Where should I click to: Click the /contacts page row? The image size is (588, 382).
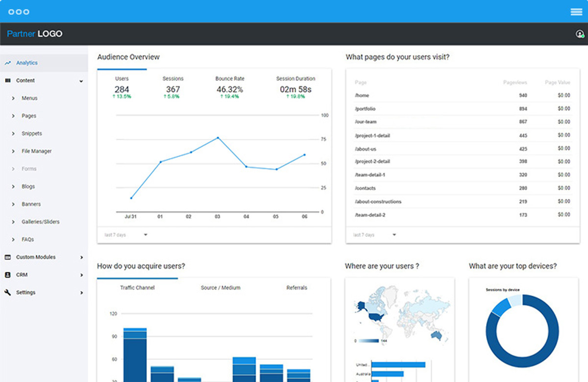pyautogui.click(x=463, y=188)
